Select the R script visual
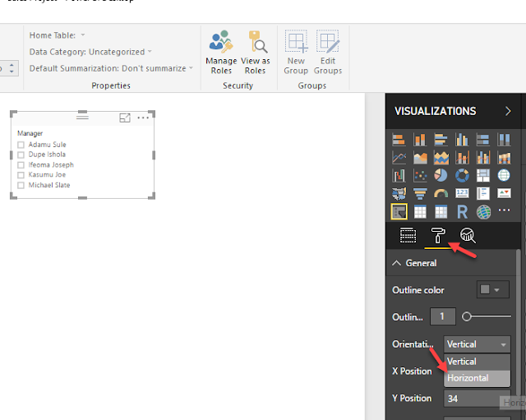Viewport: 526px width, 420px height. click(x=462, y=212)
